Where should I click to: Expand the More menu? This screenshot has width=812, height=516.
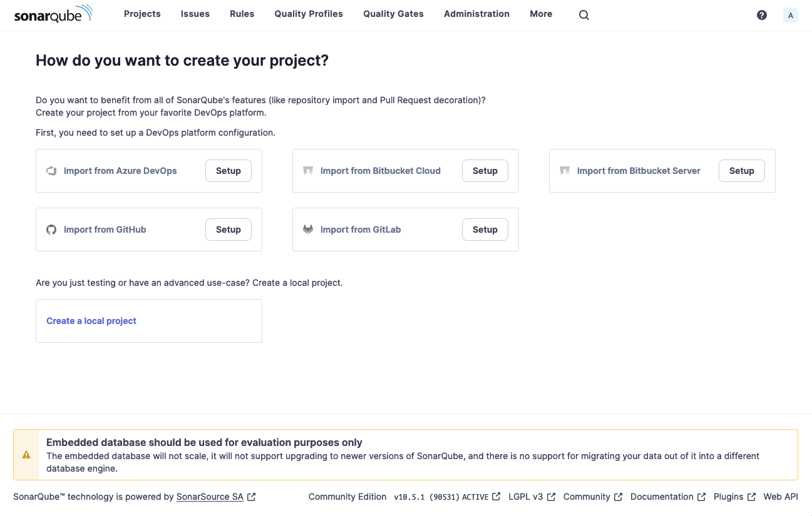pyautogui.click(x=541, y=14)
